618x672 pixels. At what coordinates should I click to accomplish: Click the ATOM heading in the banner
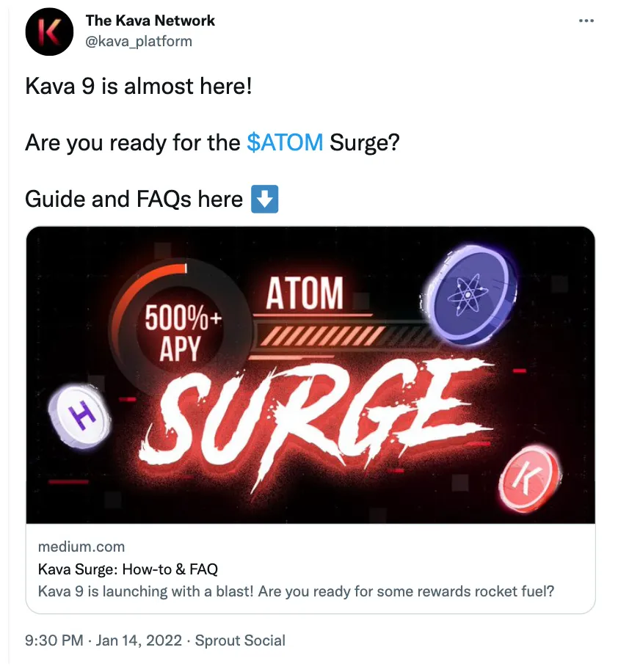click(304, 293)
